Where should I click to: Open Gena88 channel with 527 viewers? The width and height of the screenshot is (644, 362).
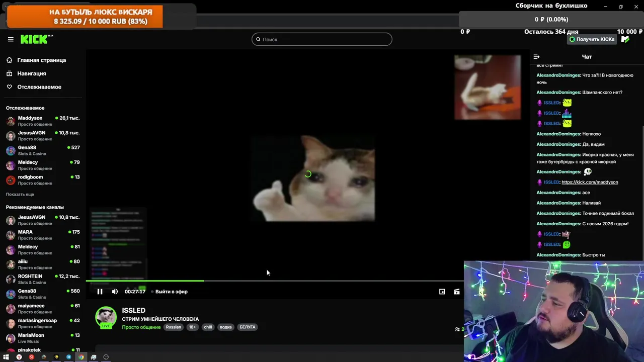43,150
